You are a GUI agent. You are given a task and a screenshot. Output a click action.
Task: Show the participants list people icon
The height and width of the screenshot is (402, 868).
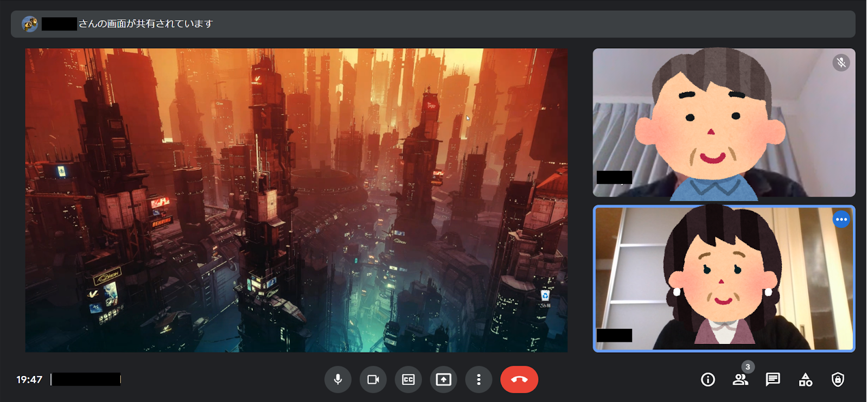coord(741,379)
